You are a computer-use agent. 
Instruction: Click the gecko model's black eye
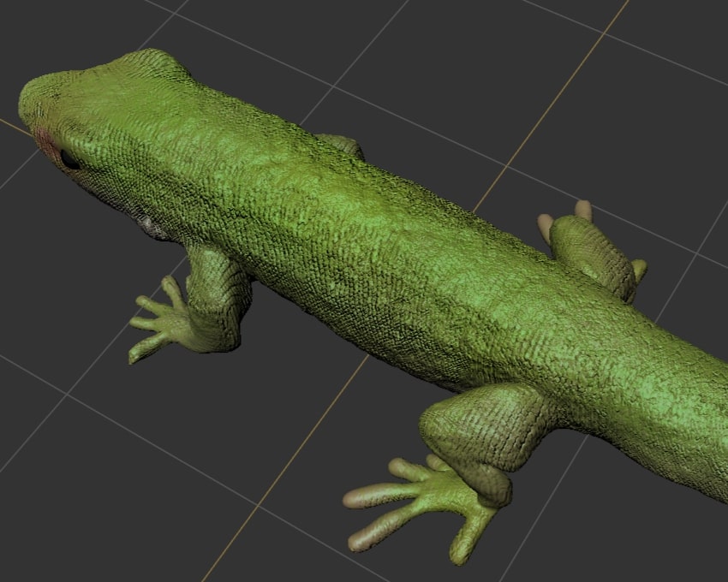[x=69, y=160]
